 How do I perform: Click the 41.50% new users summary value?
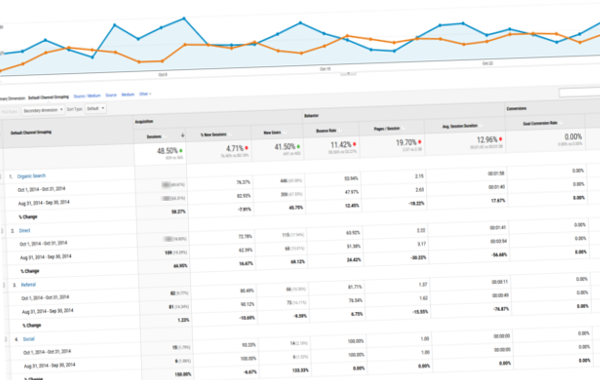point(285,147)
